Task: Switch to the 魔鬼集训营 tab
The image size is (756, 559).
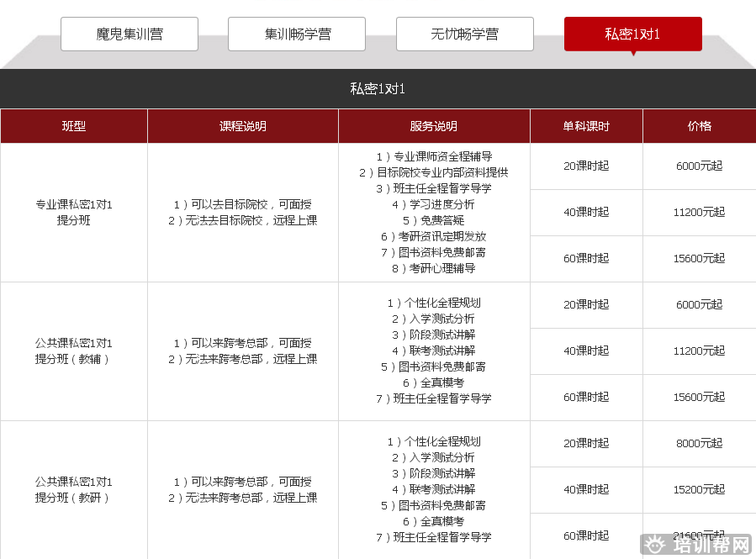Action: (130, 34)
